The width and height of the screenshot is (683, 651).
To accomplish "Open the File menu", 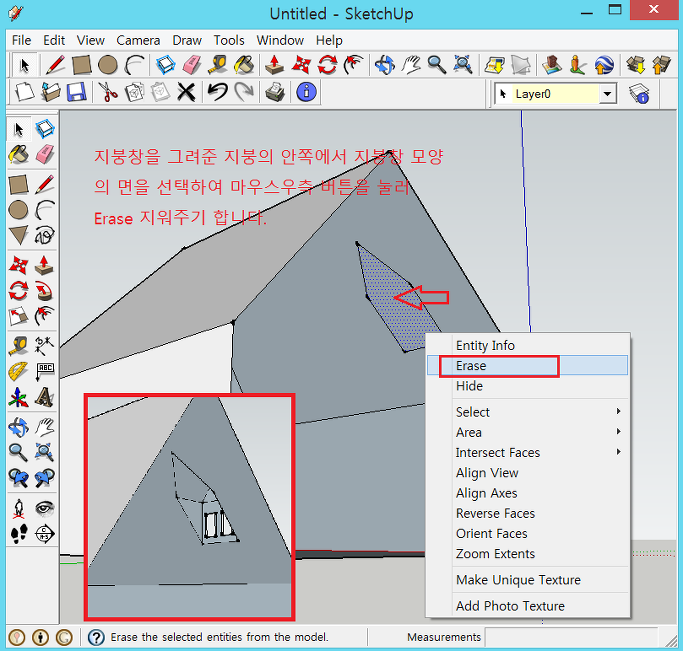I will 21,40.
